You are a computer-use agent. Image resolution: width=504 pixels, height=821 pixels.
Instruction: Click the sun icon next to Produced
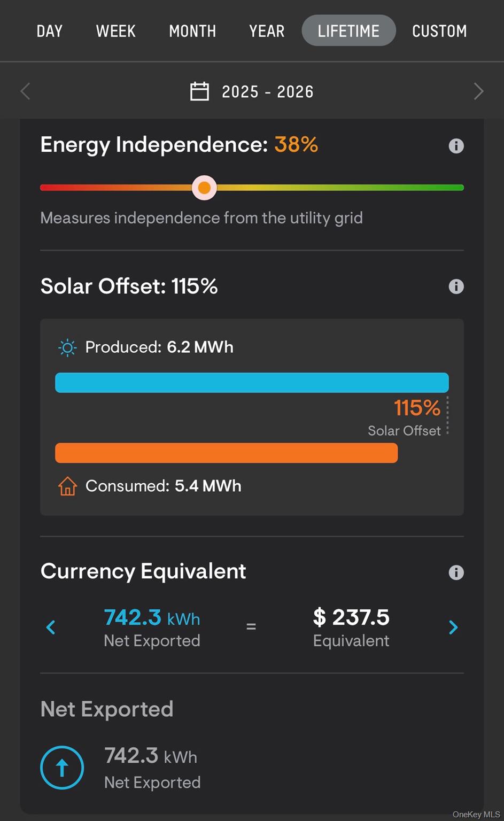pos(67,348)
